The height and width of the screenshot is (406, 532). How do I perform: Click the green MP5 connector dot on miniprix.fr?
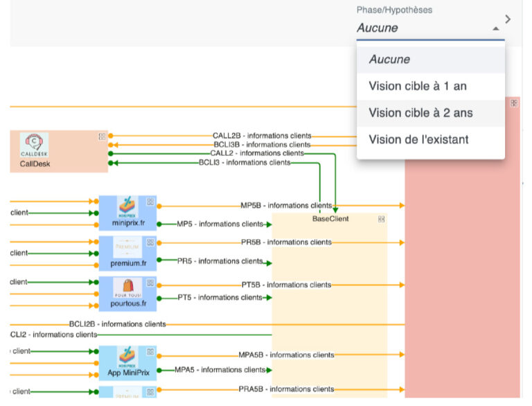click(159, 224)
